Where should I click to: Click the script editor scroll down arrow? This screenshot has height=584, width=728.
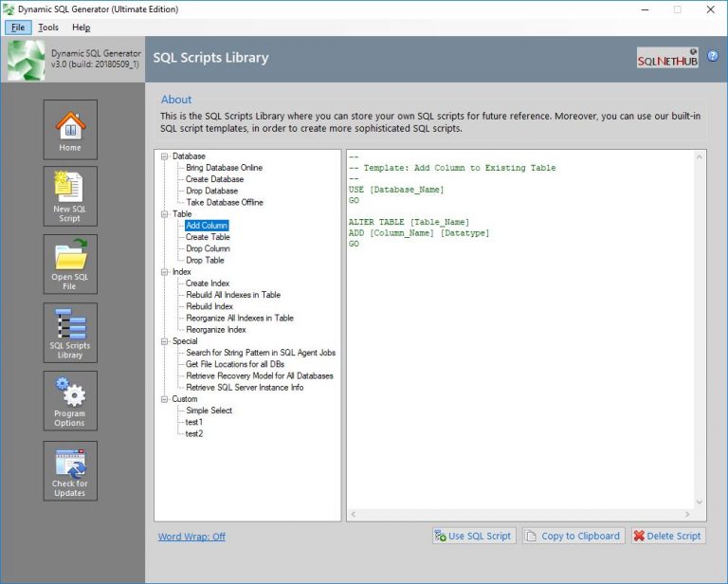tap(700, 502)
